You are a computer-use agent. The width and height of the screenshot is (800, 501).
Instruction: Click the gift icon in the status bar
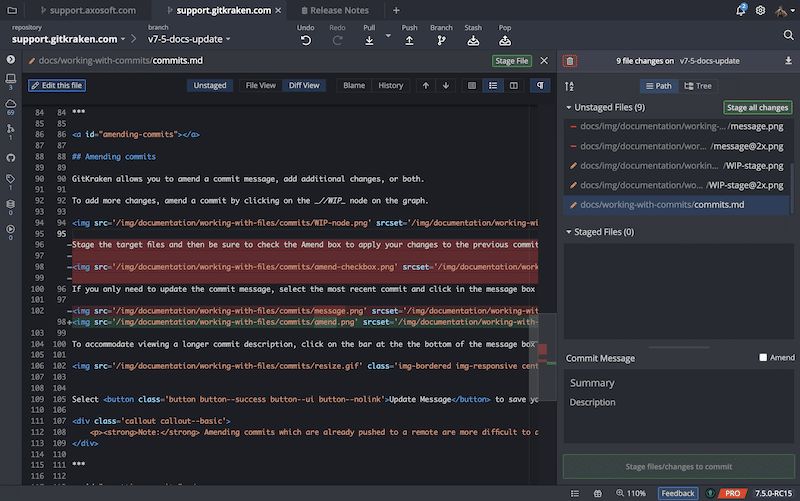click(x=597, y=493)
